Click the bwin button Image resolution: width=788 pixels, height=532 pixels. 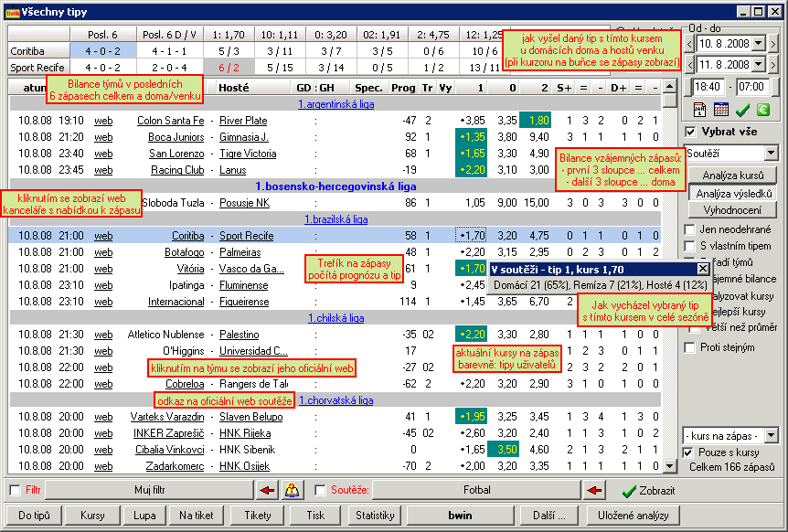[460, 516]
